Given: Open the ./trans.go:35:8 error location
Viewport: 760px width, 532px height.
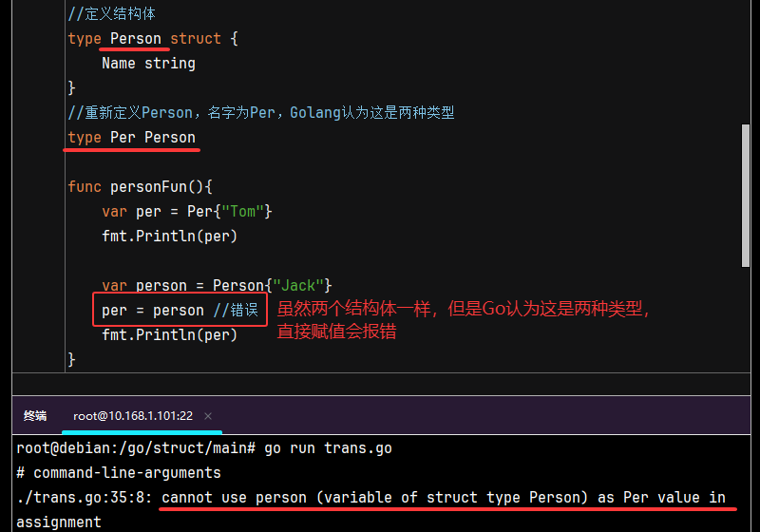Looking at the screenshot, I should [x=85, y=497].
